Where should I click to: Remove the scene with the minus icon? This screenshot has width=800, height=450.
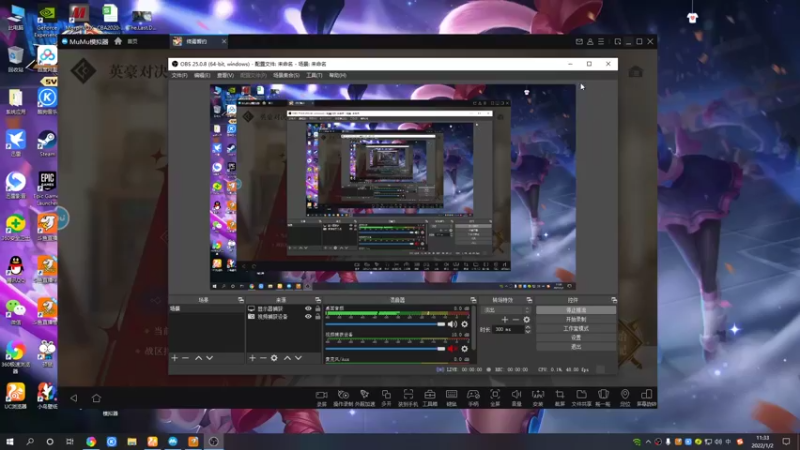pos(186,358)
